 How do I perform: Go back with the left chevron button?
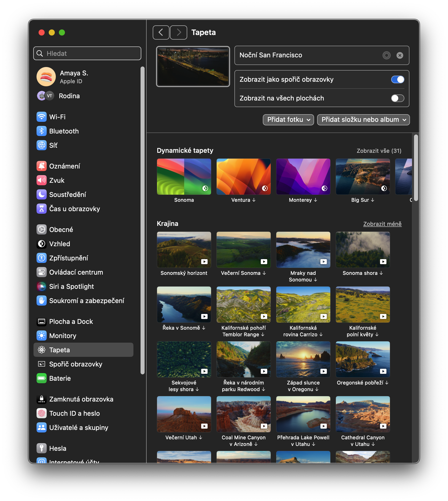(x=161, y=32)
